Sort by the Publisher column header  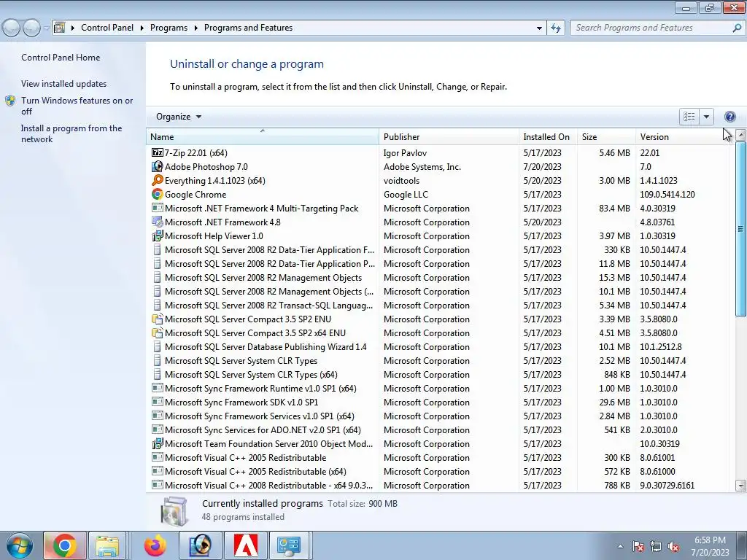[449, 136]
